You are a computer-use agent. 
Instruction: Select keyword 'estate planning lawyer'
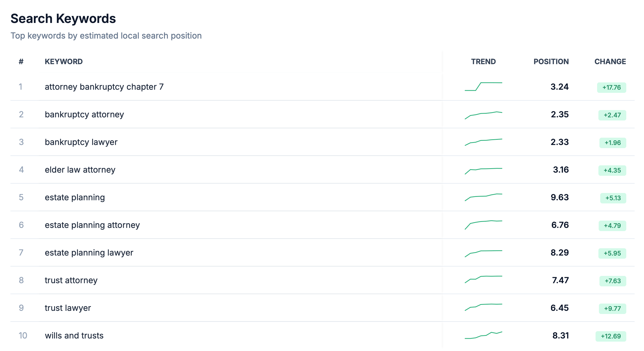coord(89,252)
